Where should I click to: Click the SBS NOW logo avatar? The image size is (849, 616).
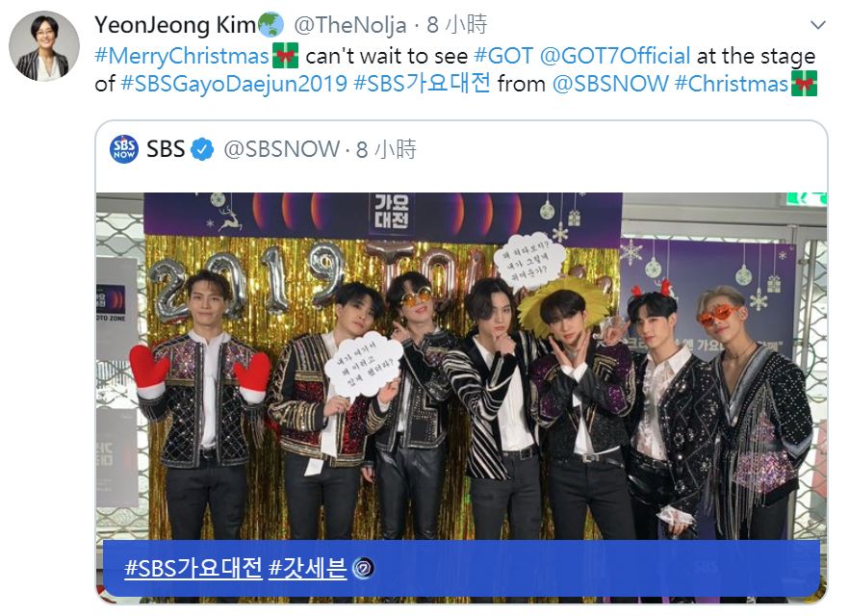(124, 149)
